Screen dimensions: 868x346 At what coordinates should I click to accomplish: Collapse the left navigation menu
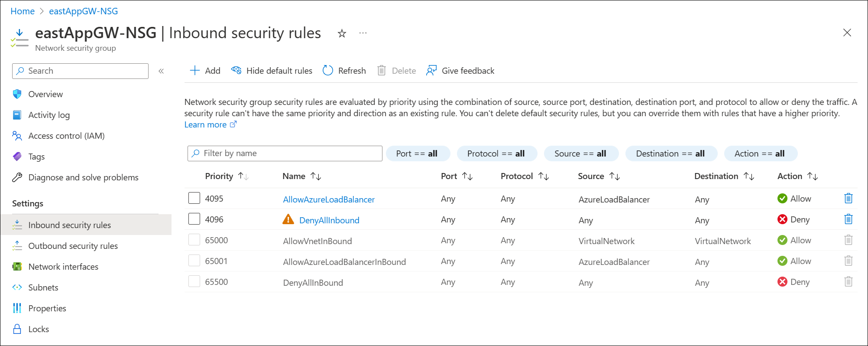(x=161, y=71)
